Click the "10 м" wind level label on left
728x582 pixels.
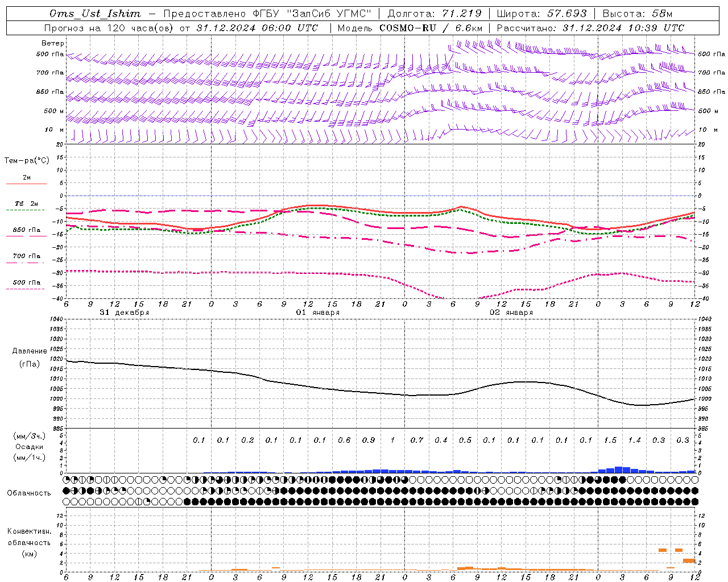(x=54, y=130)
